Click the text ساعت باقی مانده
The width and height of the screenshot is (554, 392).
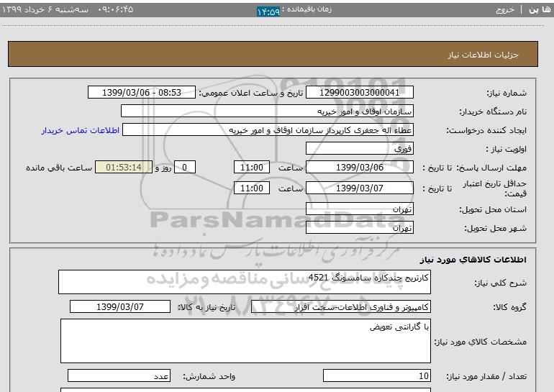pos(59,168)
